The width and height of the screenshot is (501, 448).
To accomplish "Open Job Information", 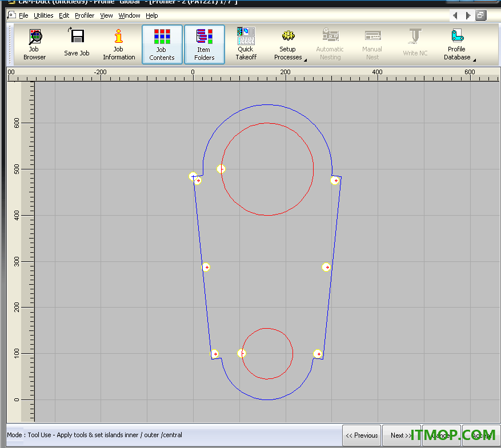I will tap(119, 45).
